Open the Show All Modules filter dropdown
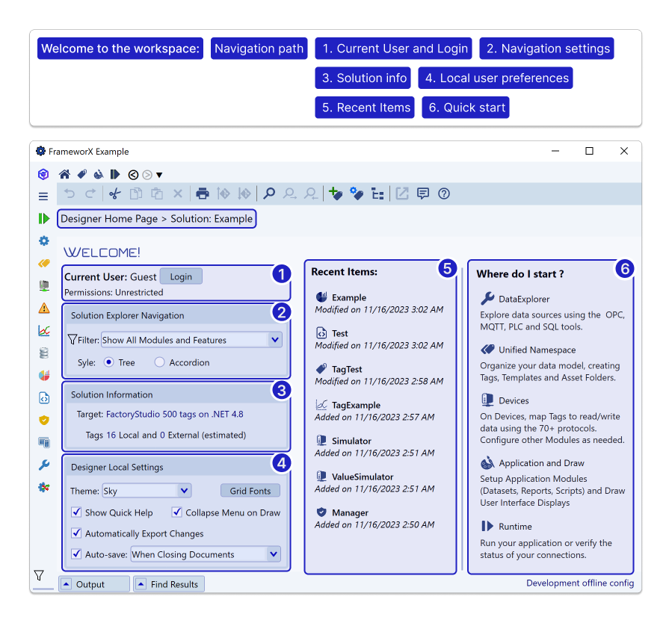The image size is (672, 623). (x=274, y=340)
